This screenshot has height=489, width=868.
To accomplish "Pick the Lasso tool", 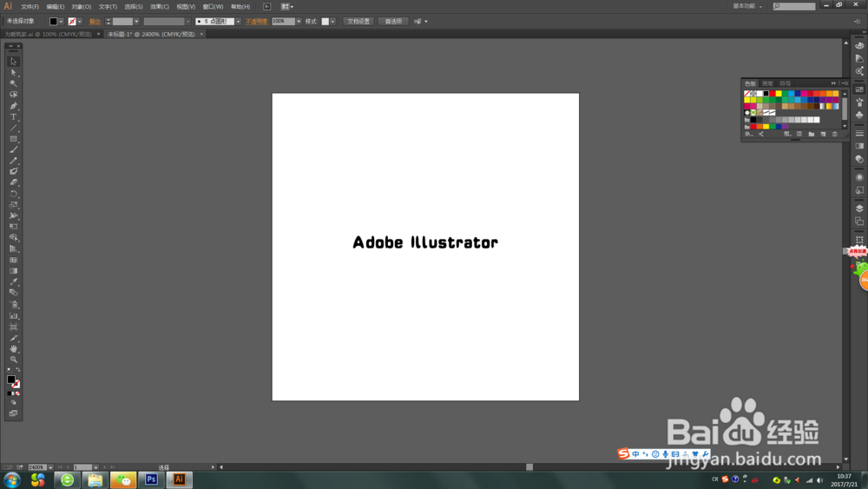I will pyautogui.click(x=13, y=95).
